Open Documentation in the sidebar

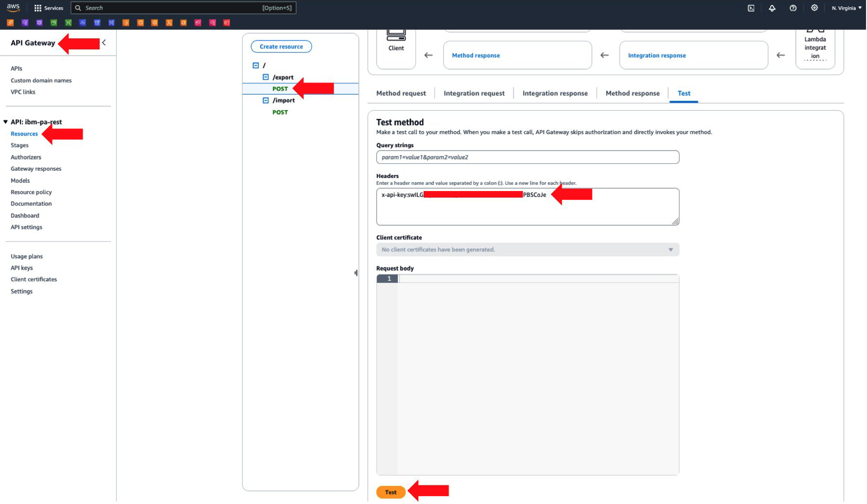(x=32, y=204)
